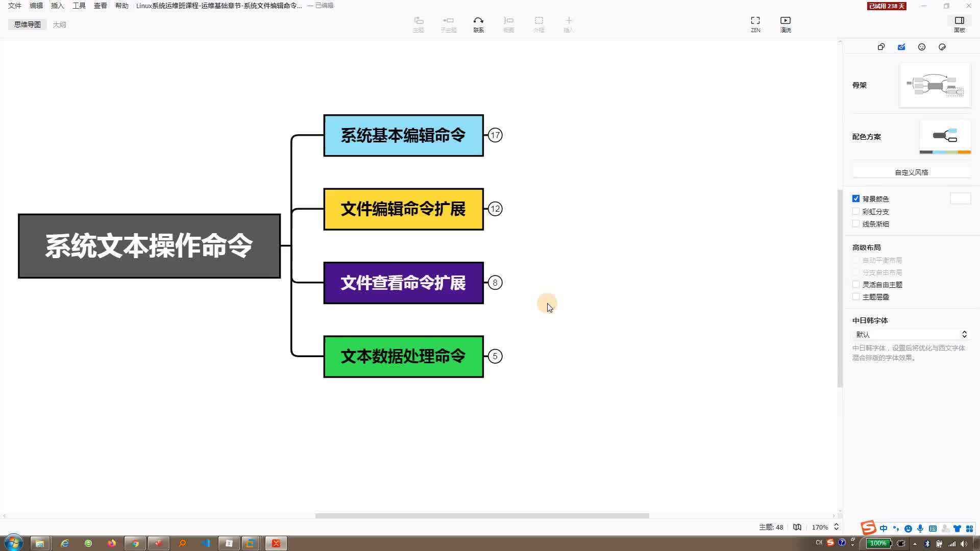Click the Summary bracket toolbar icon
The image size is (980, 551).
pyautogui.click(x=508, y=24)
